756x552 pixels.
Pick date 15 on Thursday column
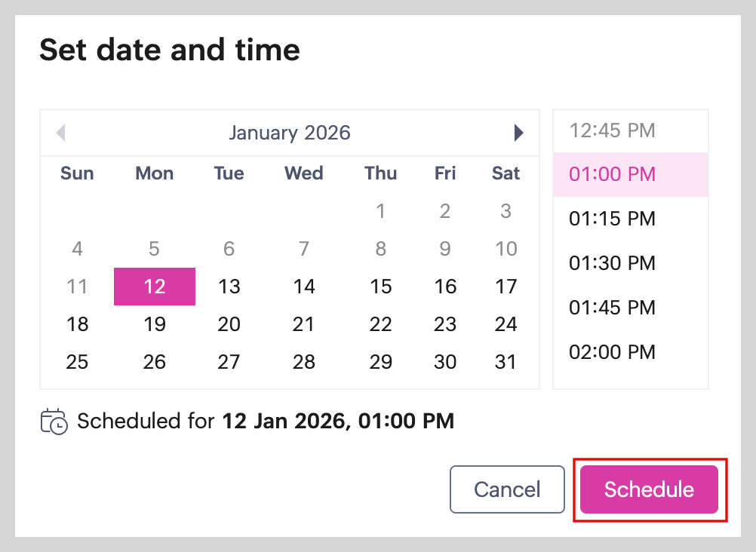pos(381,287)
